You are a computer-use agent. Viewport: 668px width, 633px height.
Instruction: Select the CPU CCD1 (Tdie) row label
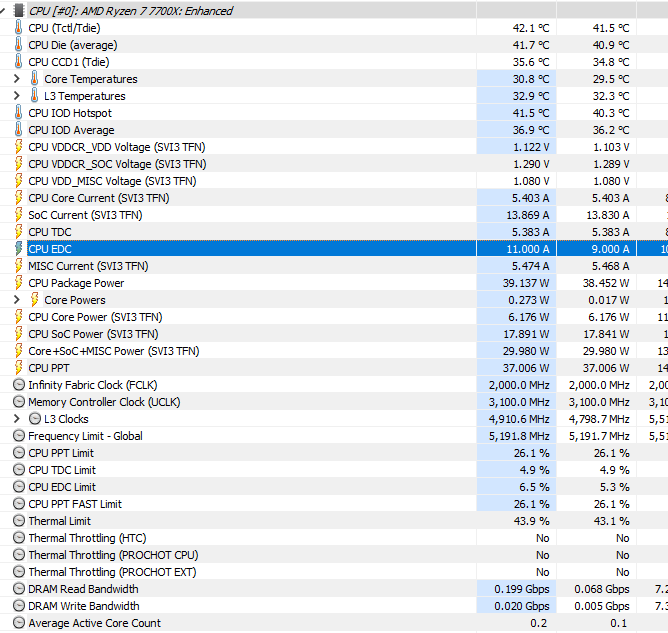point(69,62)
